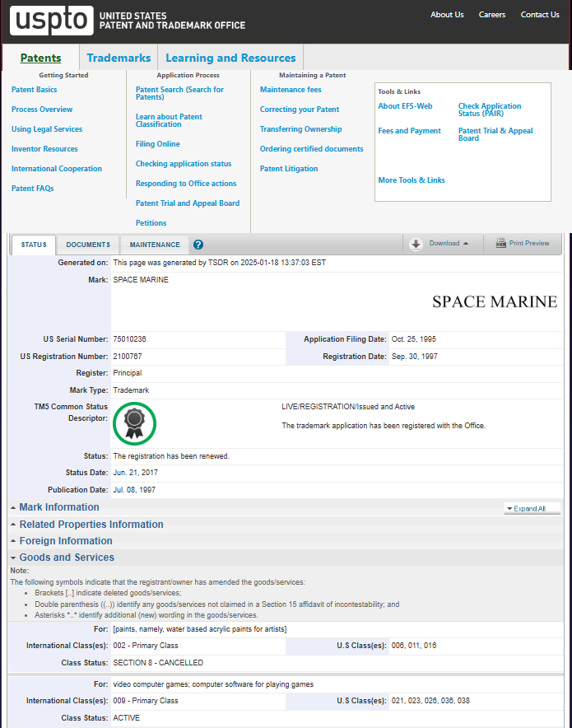The image size is (572, 728).
Task: Click Register value 'Principal'
Action: (x=128, y=373)
